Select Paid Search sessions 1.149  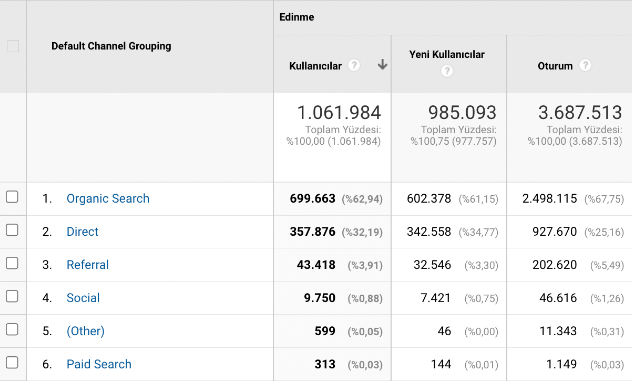[x=561, y=364]
